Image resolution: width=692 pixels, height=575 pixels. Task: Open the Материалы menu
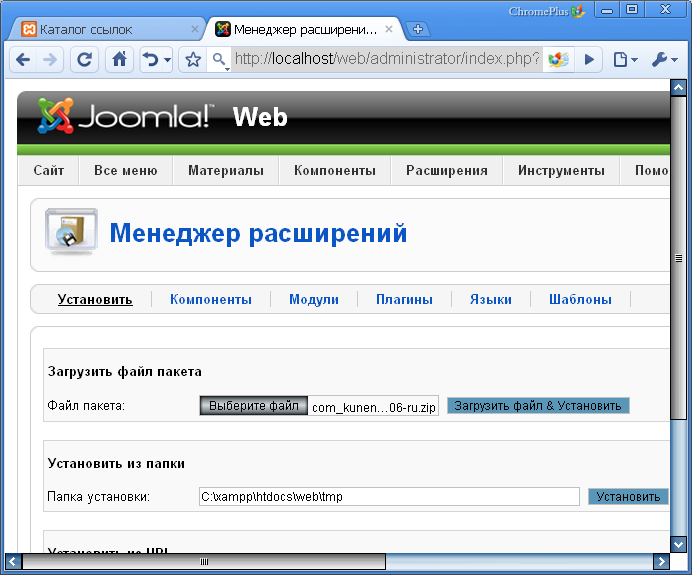226,170
